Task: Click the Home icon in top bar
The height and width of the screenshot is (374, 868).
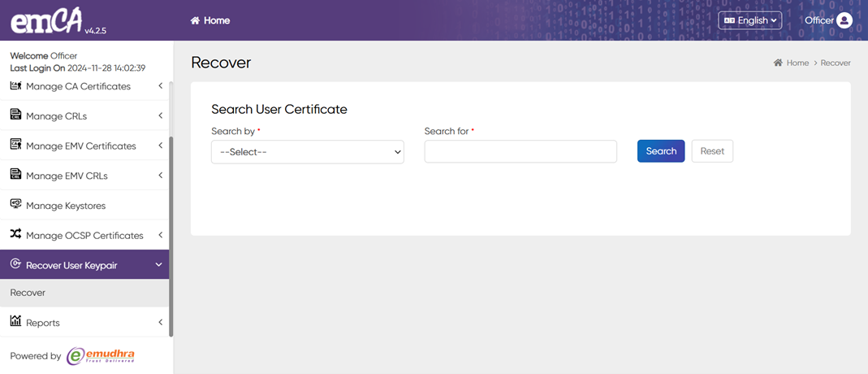Action: tap(195, 20)
